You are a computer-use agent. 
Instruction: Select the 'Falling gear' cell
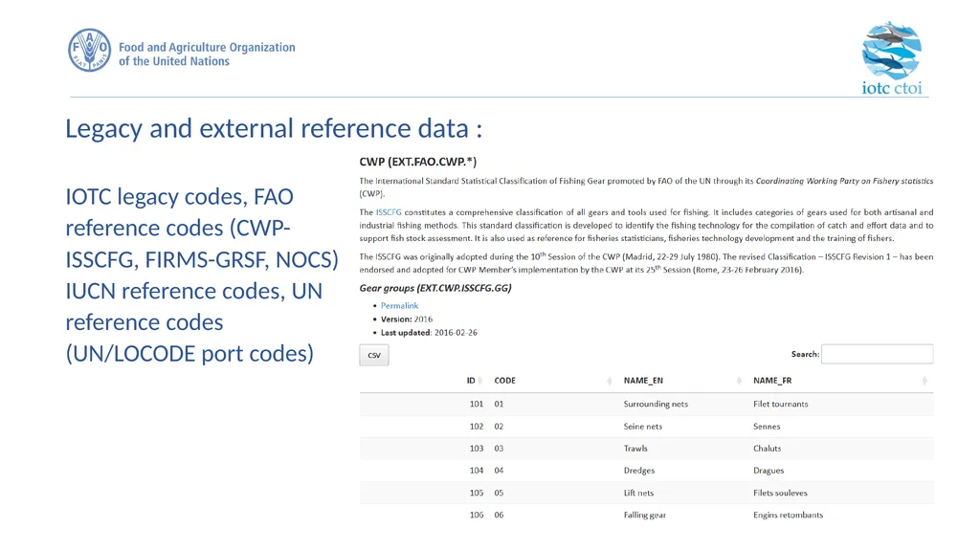(x=644, y=515)
